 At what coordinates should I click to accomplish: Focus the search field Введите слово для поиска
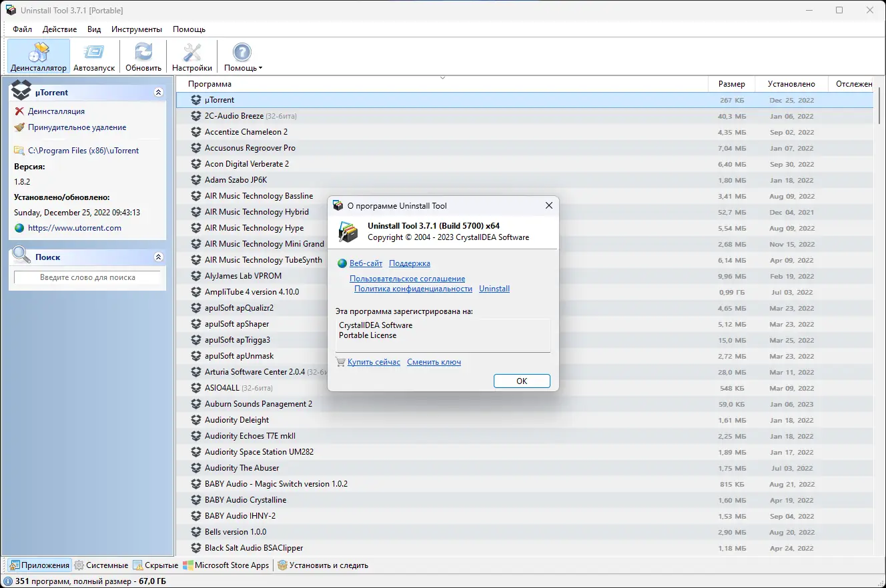[87, 277]
